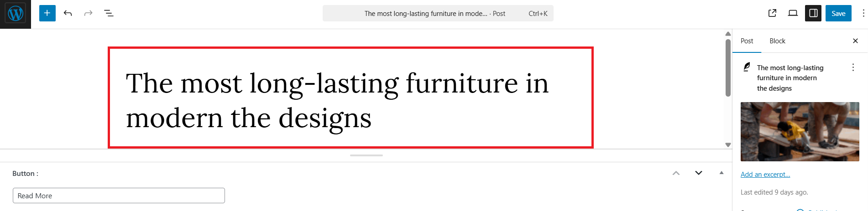Click the Redo arrow icon

coord(88,13)
